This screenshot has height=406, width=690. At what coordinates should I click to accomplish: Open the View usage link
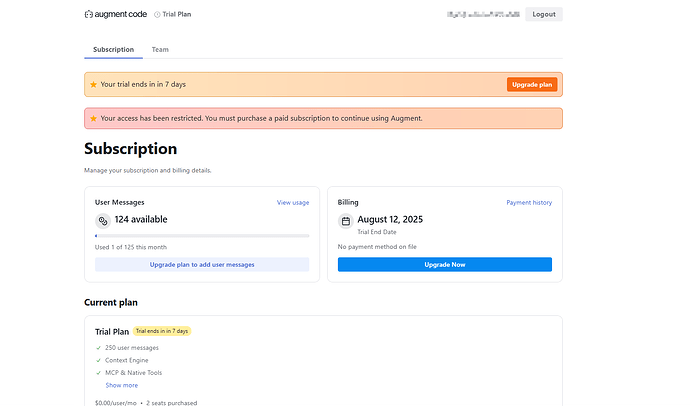[x=293, y=202]
